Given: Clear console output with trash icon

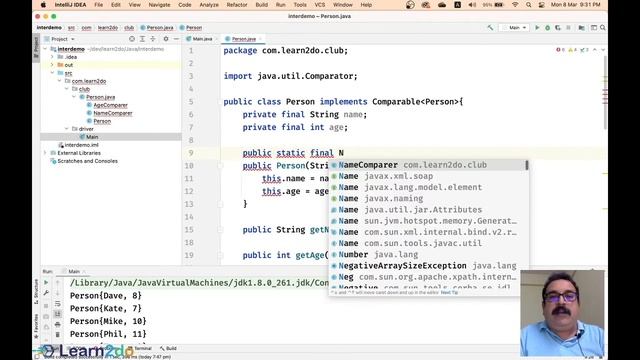Looking at the screenshot, I should 58,335.
